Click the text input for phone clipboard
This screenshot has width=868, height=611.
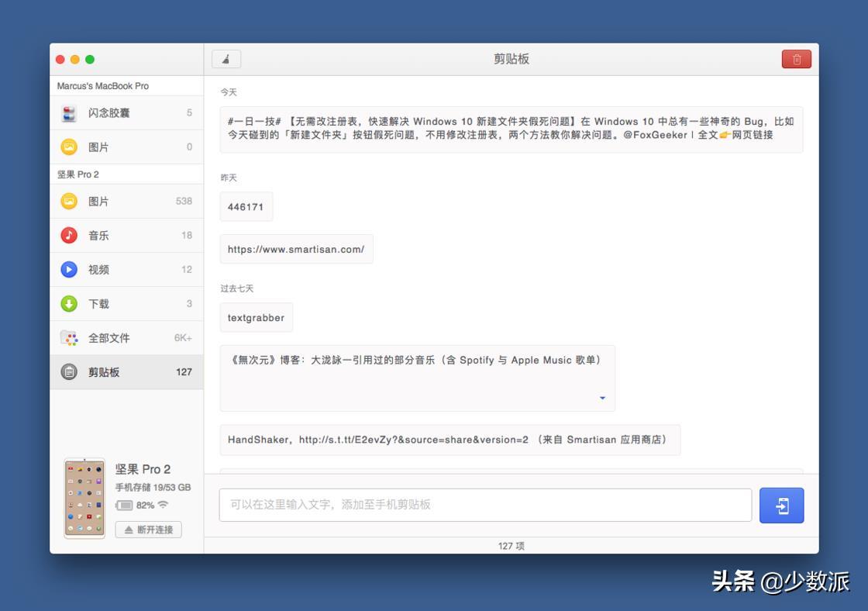click(x=485, y=505)
